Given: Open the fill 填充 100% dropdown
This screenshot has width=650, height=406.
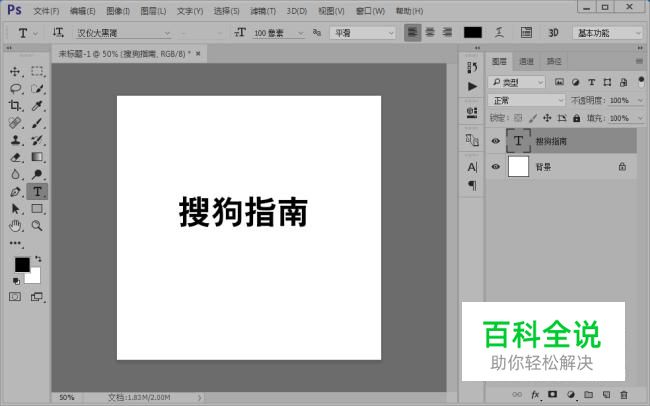Looking at the screenshot, I should click(x=640, y=118).
